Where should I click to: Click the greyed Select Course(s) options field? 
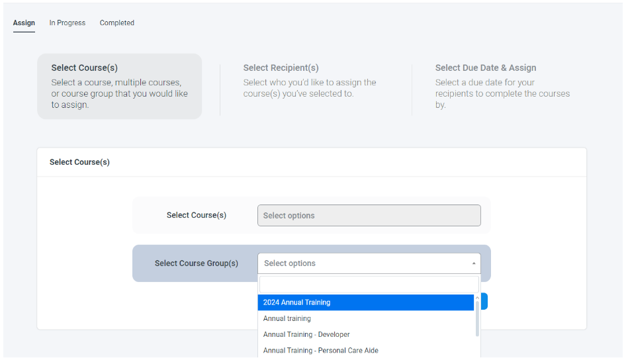(369, 216)
